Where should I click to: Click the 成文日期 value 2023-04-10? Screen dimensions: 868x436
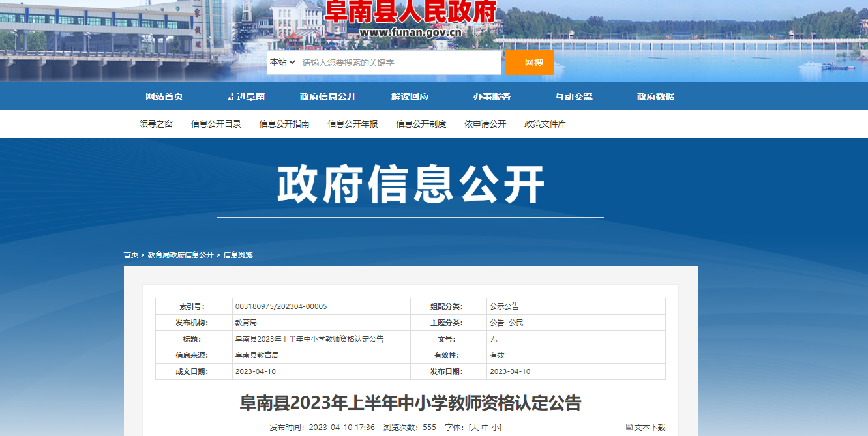click(x=255, y=371)
